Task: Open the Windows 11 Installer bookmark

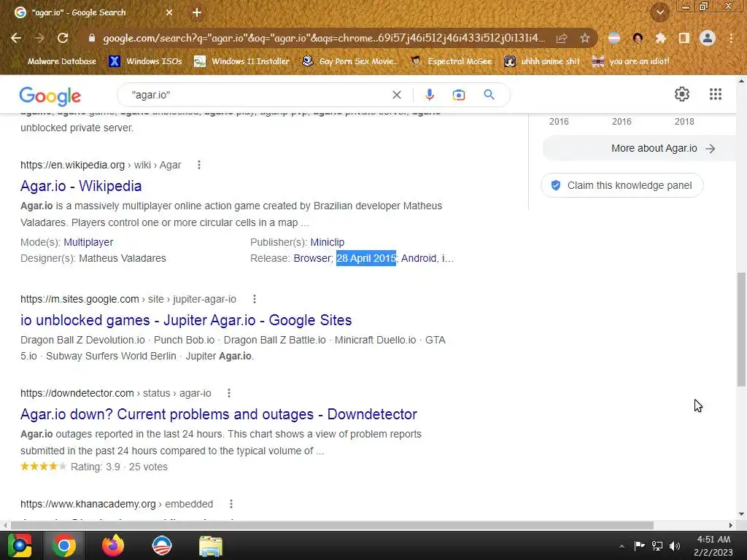Action: pos(242,61)
